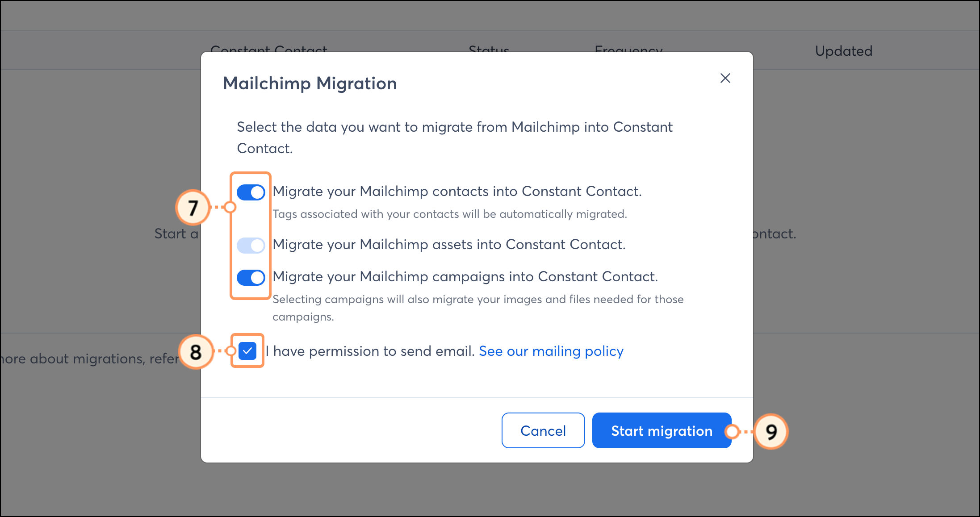Click the Mailchimp Migration dialog title
Image resolution: width=980 pixels, height=517 pixels.
tap(310, 83)
